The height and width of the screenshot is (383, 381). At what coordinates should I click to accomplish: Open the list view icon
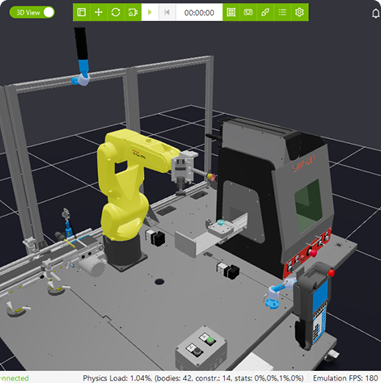[282, 12]
